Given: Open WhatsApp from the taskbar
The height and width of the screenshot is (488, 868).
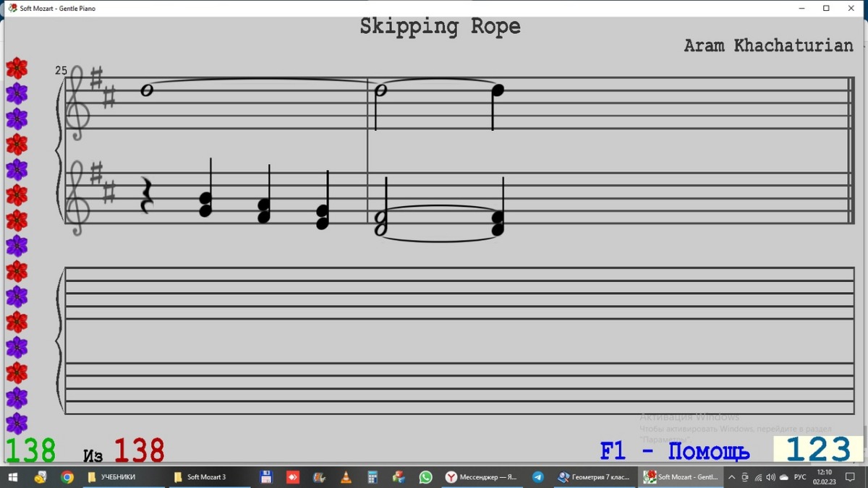Looking at the screenshot, I should click(425, 477).
